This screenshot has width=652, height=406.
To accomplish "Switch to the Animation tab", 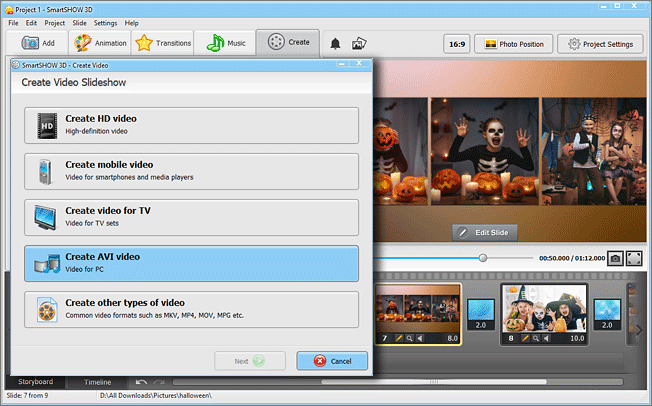I will pyautogui.click(x=100, y=43).
